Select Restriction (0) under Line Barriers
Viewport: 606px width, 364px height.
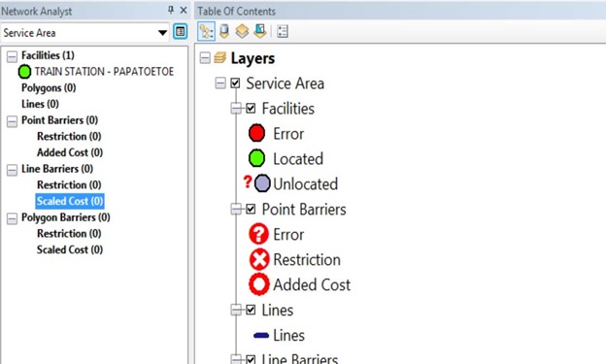pos(69,185)
